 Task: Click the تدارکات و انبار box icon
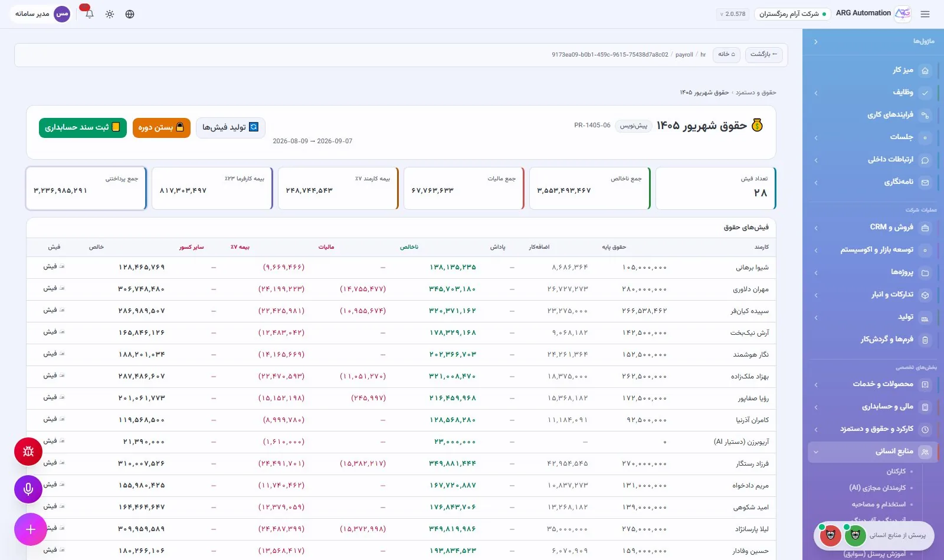pos(925,295)
